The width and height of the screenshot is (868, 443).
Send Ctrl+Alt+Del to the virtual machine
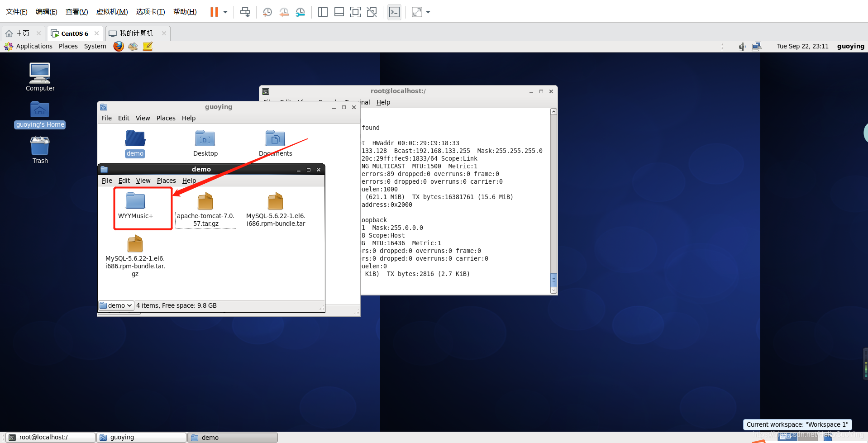point(245,12)
